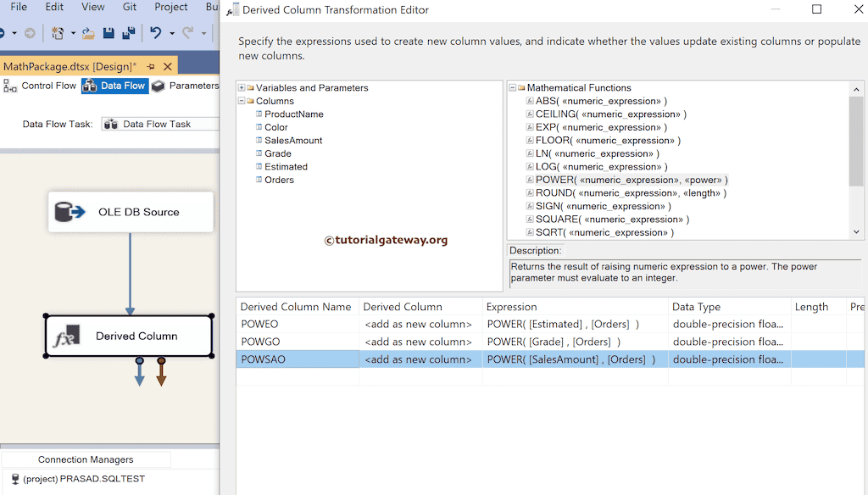Click the Save icon in the toolbar
This screenshot has height=495, width=868.
pos(108,32)
